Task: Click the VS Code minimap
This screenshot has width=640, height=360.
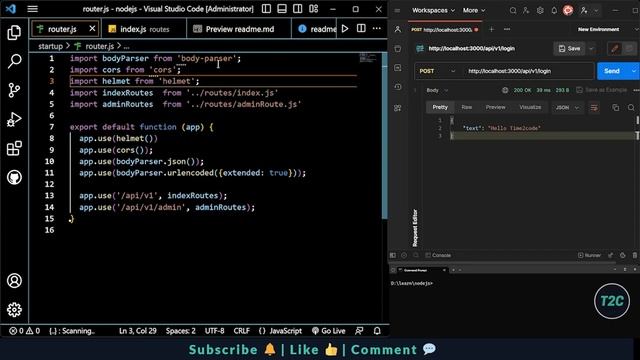Action: 368,58
